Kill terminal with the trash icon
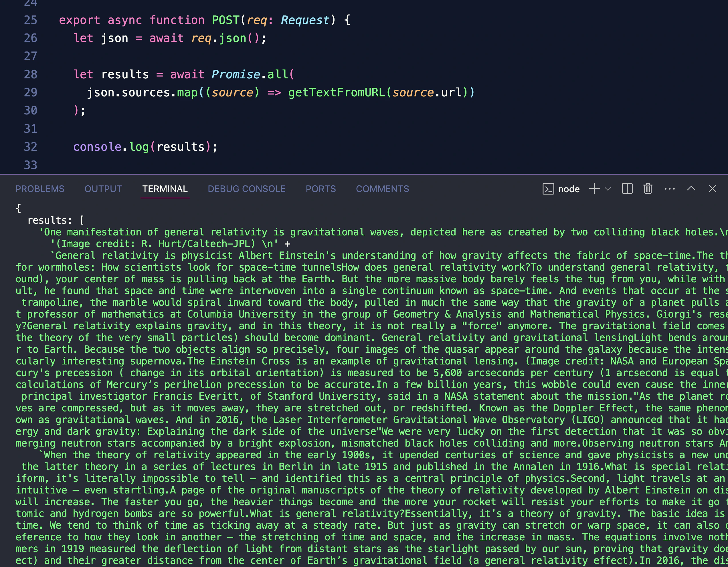The width and height of the screenshot is (728, 567). pyautogui.click(x=648, y=189)
